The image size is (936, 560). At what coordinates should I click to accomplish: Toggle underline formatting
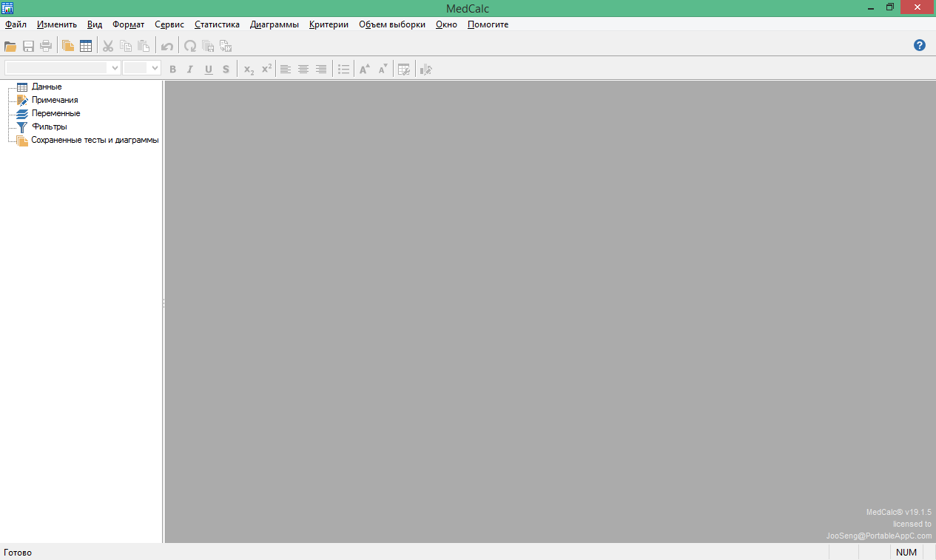coord(208,69)
